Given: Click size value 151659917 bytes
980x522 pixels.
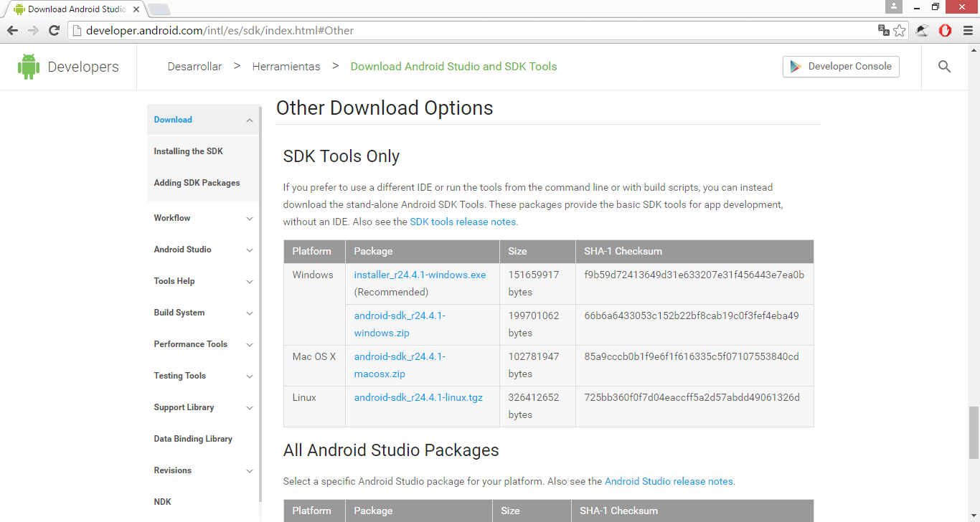Looking at the screenshot, I should 534,283.
